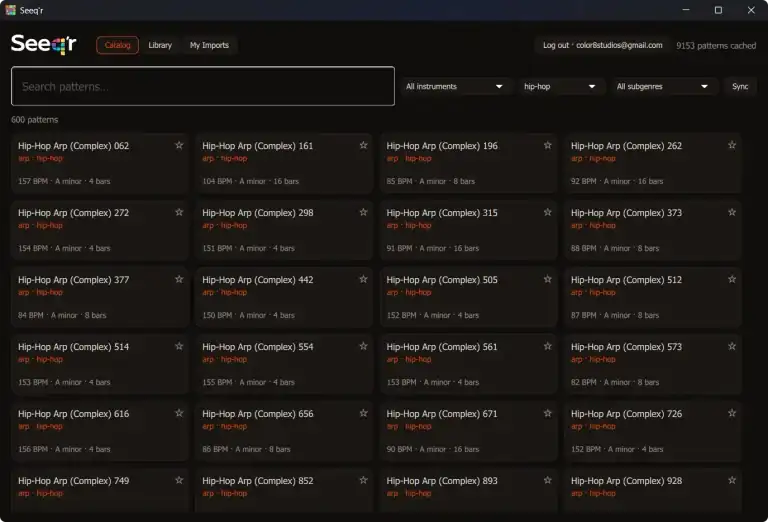Select Hip-Hop Arp (Complex) 262 title
This screenshot has width=768, height=522.
626,146
